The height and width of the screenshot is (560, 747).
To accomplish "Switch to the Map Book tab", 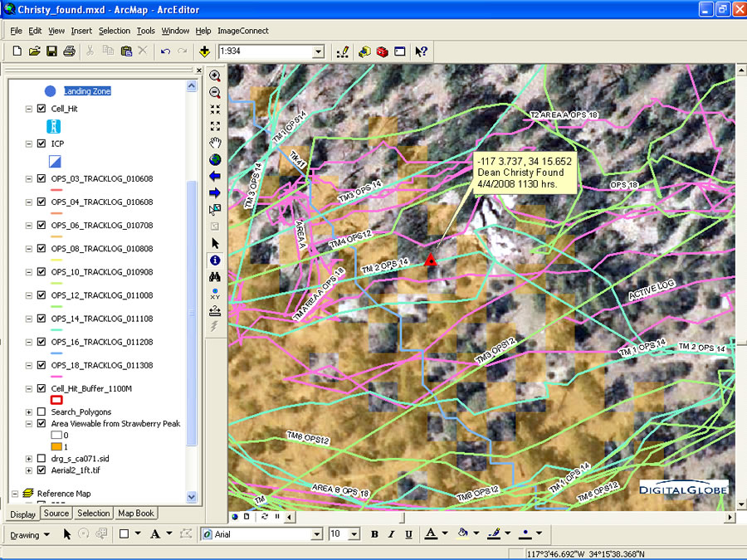I will pos(135,514).
